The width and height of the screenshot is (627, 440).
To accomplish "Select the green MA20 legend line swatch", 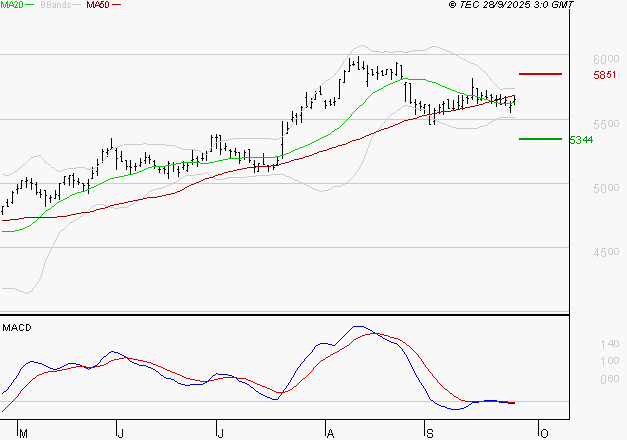I will tap(30, 5).
